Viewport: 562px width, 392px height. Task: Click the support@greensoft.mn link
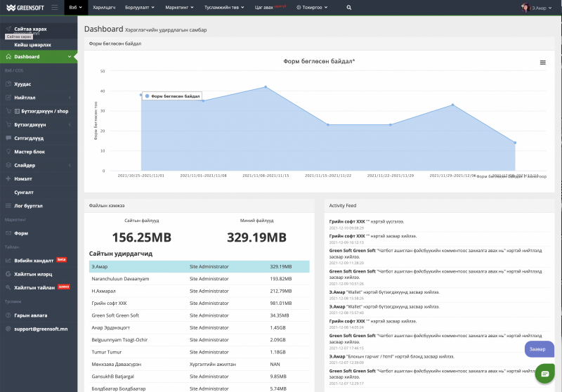coord(41,328)
